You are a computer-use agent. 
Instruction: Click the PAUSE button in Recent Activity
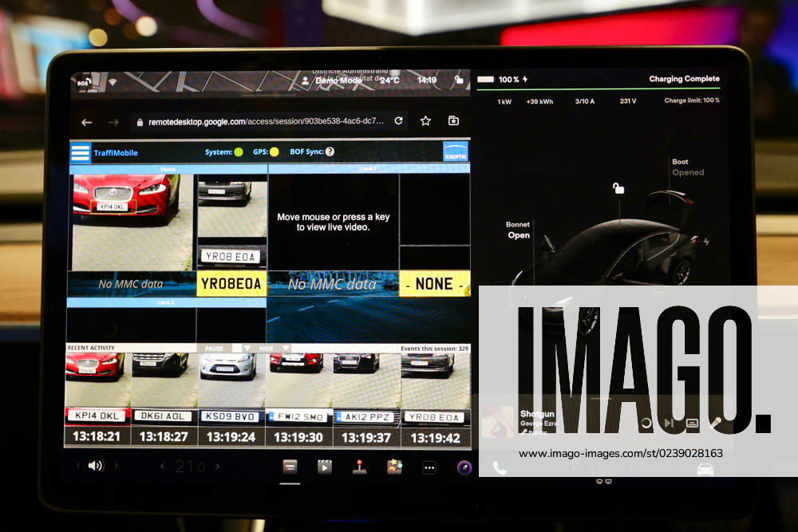coord(214,349)
